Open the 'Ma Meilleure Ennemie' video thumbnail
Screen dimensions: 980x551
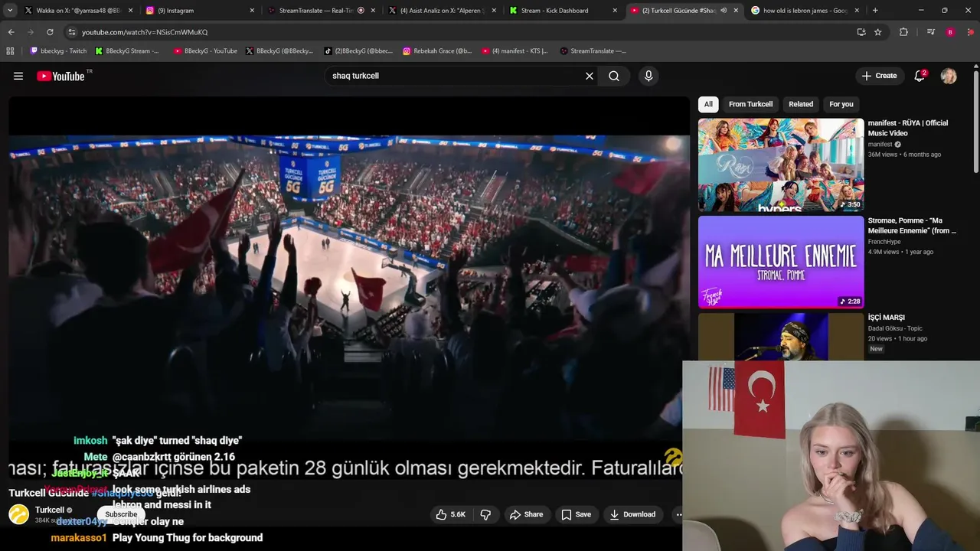coord(781,262)
